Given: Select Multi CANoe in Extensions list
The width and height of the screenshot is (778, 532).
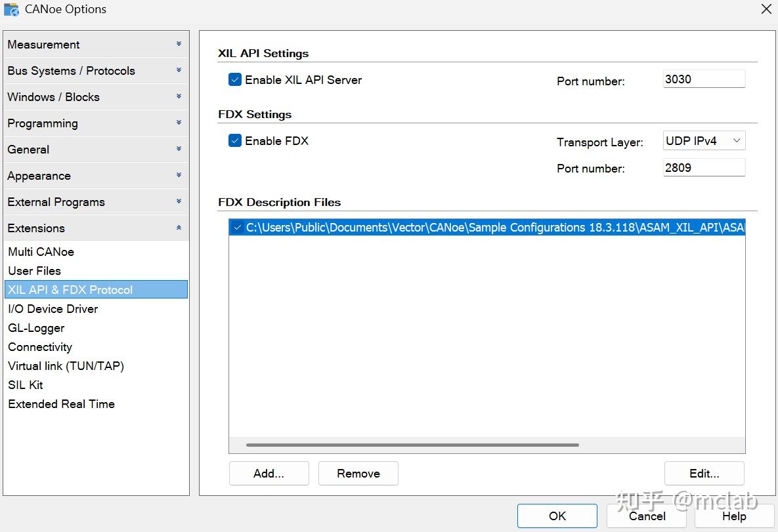Looking at the screenshot, I should [x=41, y=252].
